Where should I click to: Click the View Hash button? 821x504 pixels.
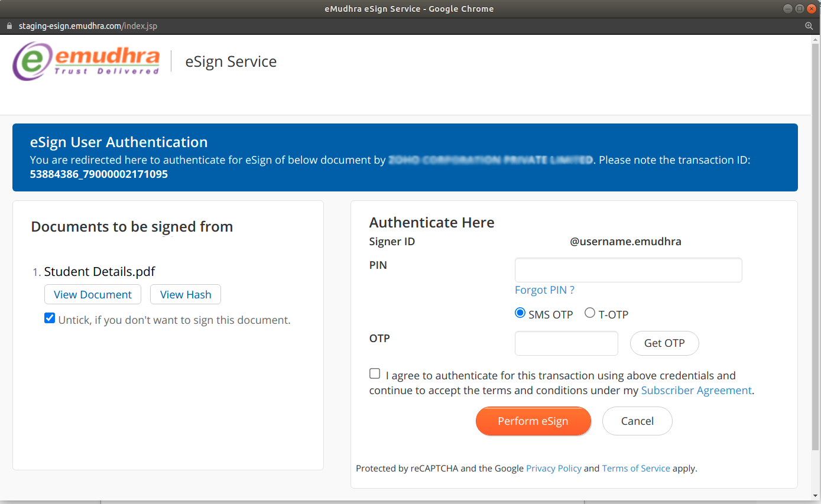click(186, 294)
